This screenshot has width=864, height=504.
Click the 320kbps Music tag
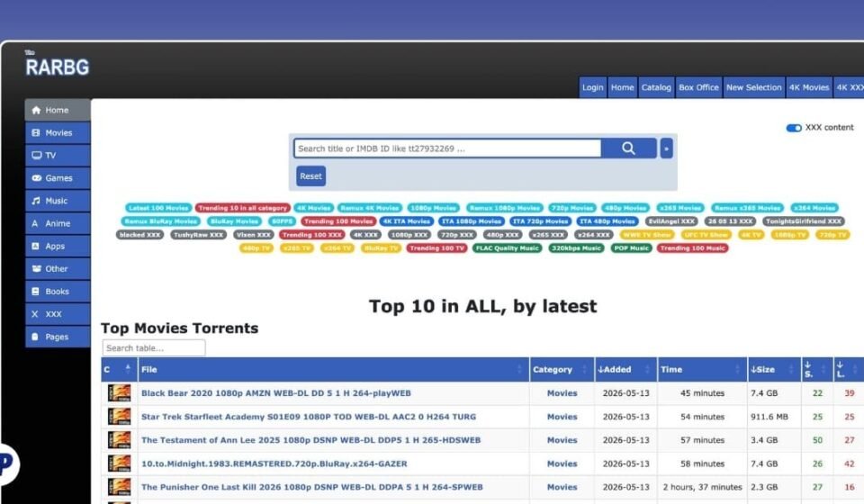(x=576, y=247)
